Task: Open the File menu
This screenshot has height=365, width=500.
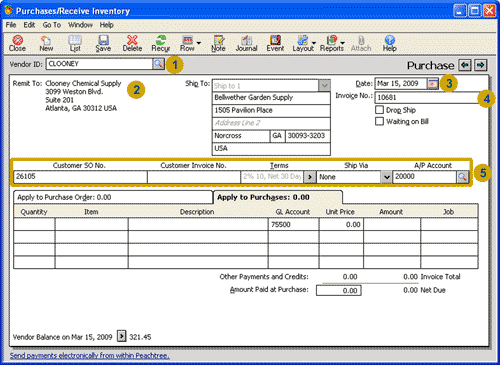Action: point(11,25)
